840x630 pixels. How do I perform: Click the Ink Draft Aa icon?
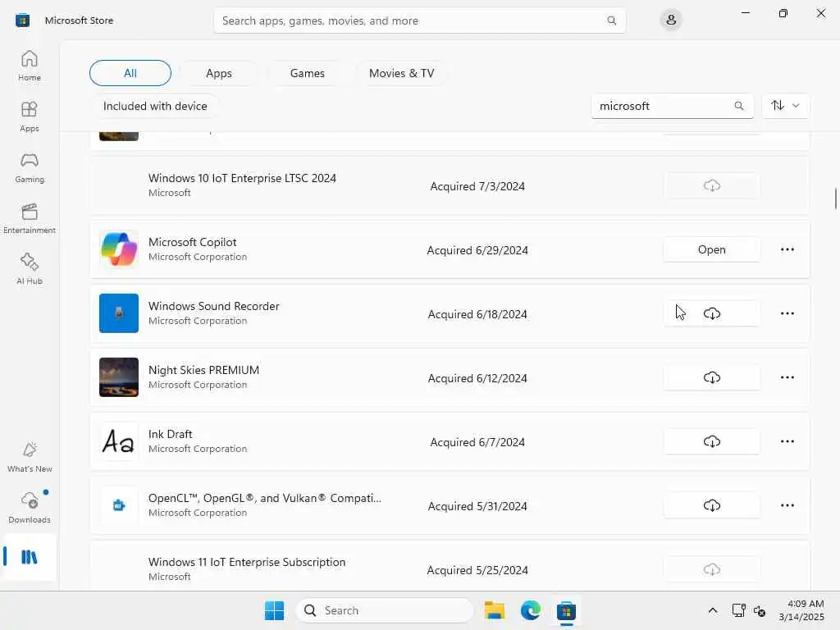[119, 441]
